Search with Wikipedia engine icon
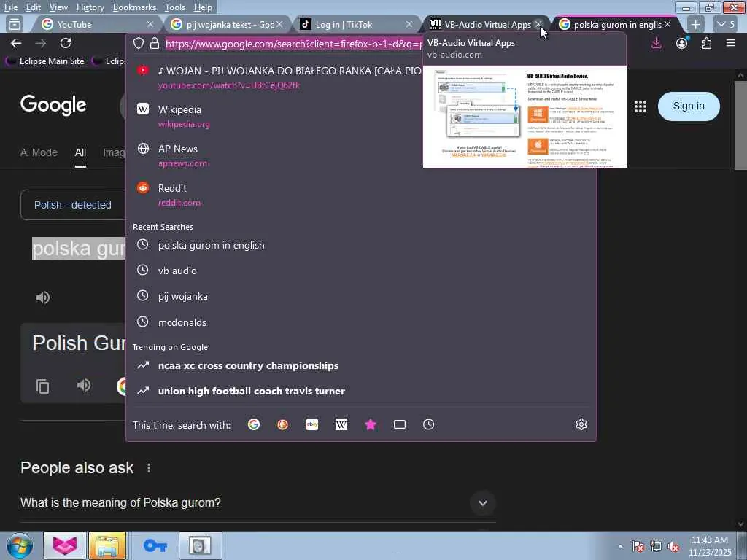 (341, 424)
